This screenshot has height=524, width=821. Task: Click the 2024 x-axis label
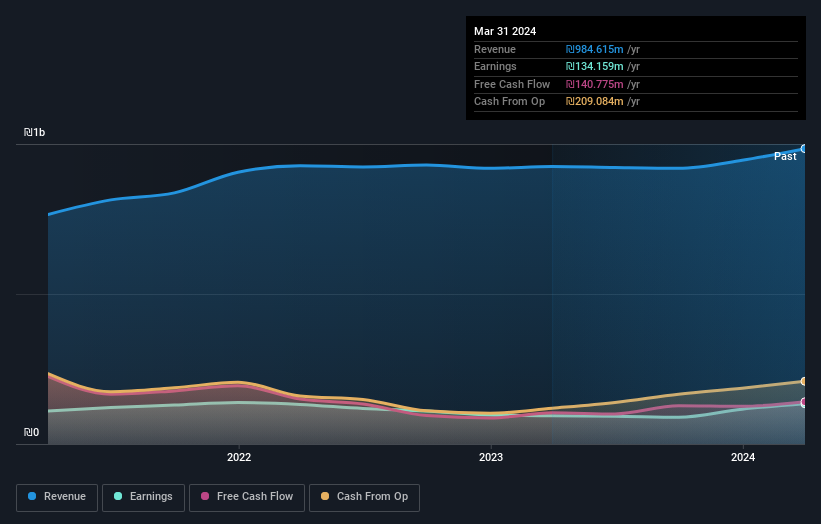click(742, 457)
